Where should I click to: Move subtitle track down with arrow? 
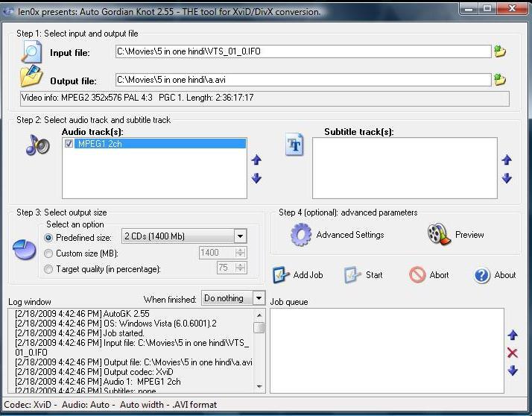point(507,178)
